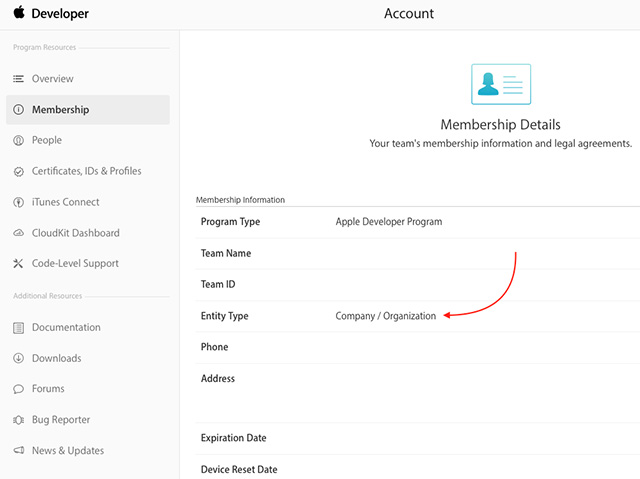Image resolution: width=640 pixels, height=479 pixels.
Task: Click the Documentation page icon
Action: 18,328
